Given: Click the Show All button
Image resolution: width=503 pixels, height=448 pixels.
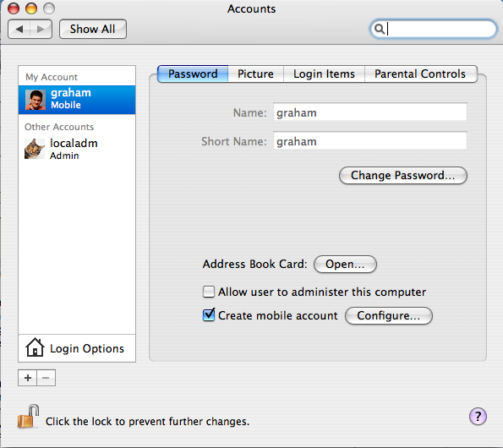Looking at the screenshot, I should [93, 30].
